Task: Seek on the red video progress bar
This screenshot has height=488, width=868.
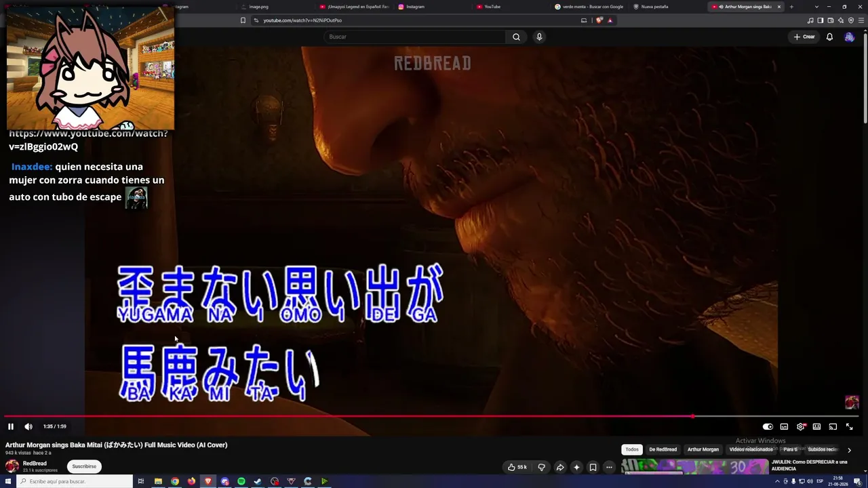Action: tap(431, 416)
